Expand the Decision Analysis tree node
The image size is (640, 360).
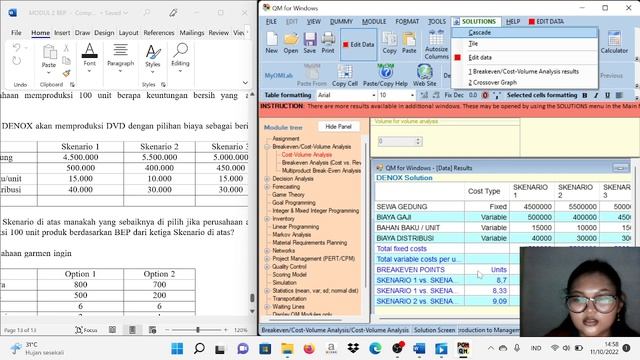267,179
